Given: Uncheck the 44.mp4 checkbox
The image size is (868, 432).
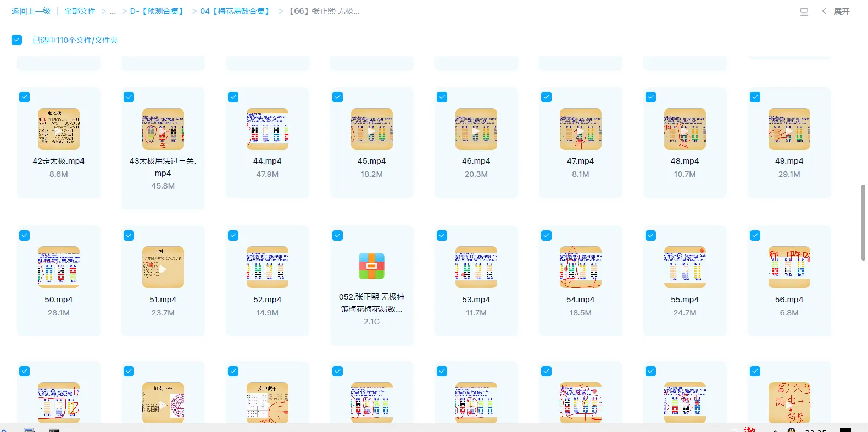Looking at the screenshot, I should tap(233, 97).
